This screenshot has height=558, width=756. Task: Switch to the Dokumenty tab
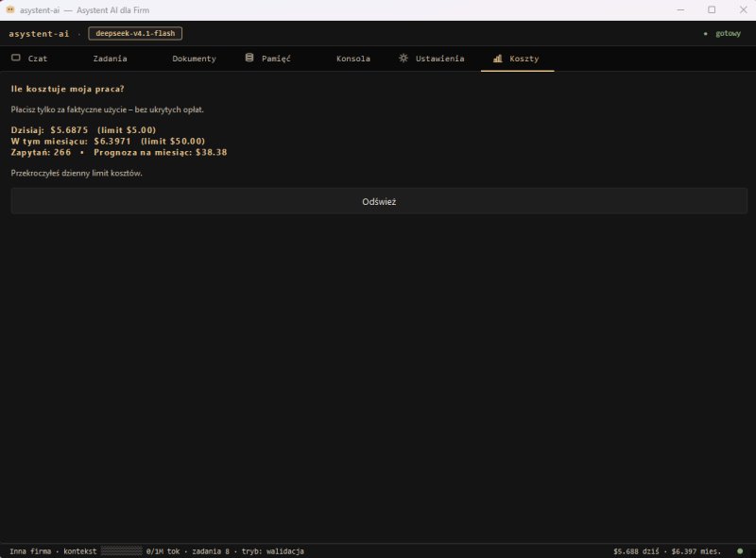(x=194, y=59)
